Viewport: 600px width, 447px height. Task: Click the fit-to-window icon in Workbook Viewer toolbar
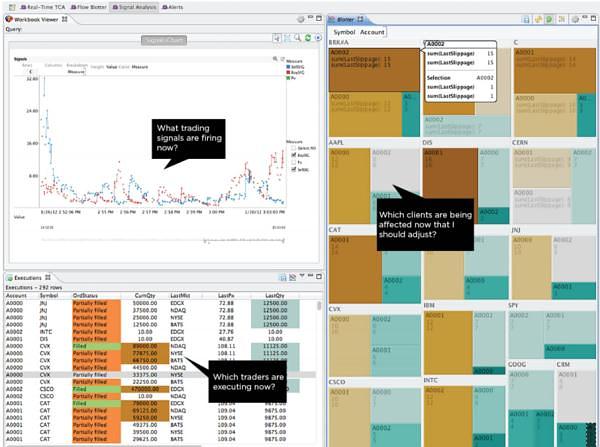(287, 38)
